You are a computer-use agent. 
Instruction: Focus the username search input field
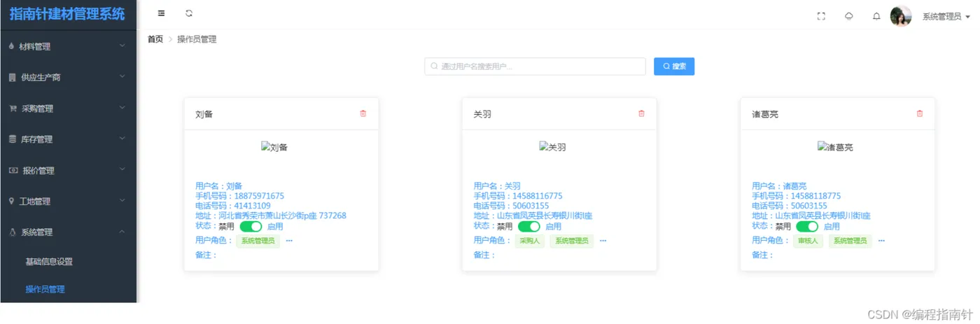point(535,66)
